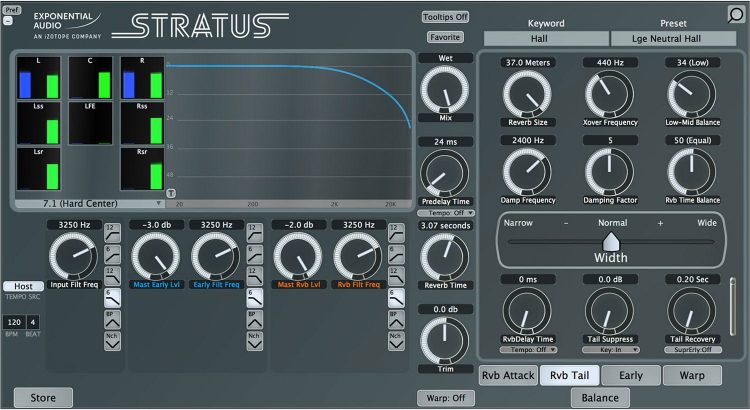Open the 7.1 (Hard Center) channel format dropdown
Image resolution: width=750 pixels, height=410 pixels.
[89, 203]
